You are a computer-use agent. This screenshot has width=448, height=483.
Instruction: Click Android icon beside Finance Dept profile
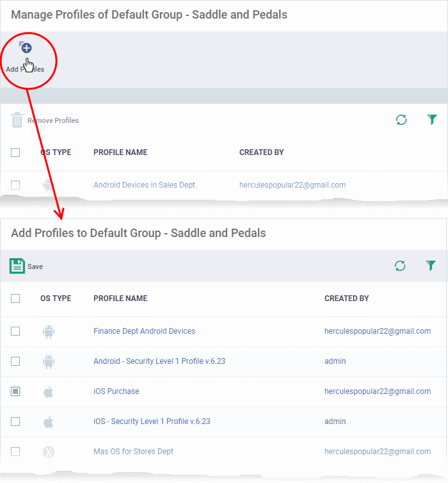pos(49,332)
